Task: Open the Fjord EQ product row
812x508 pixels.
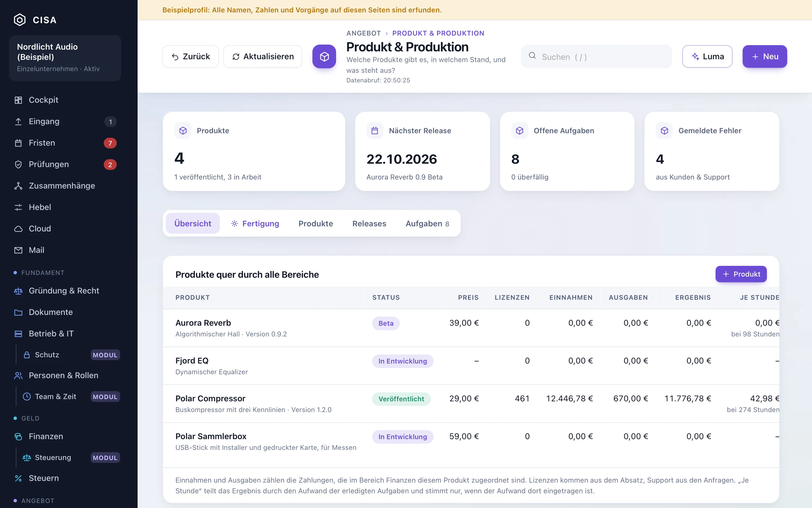Action: [471, 366]
